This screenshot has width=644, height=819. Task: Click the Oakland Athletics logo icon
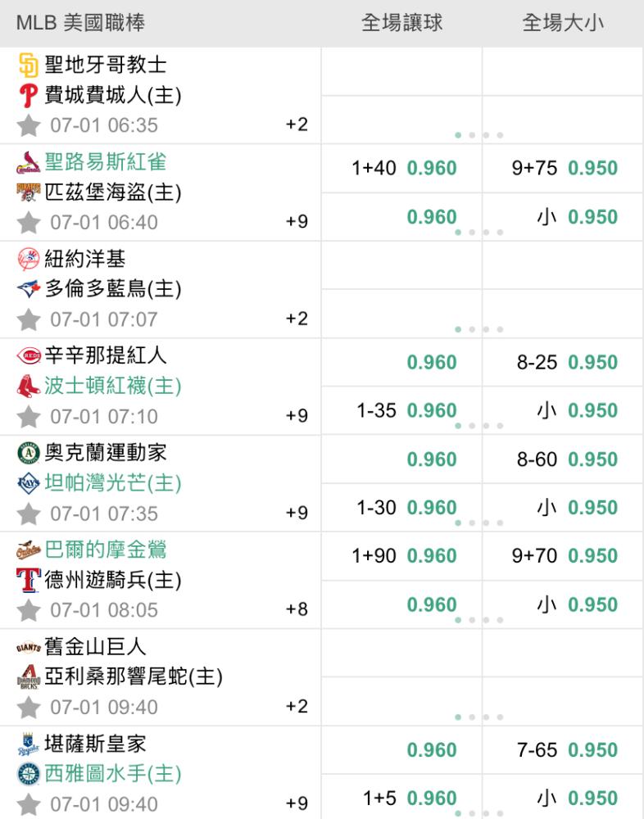tap(28, 453)
